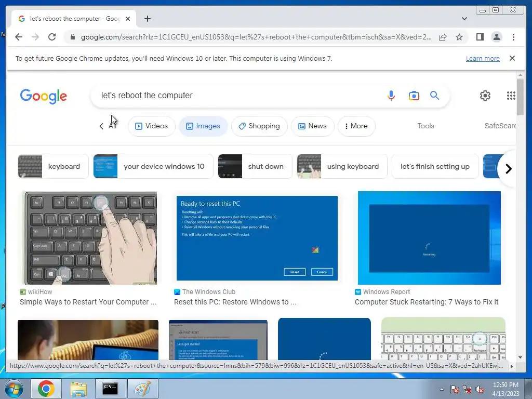Image resolution: width=532 pixels, height=399 pixels.
Task: Open the wikiHow keyboard image result
Action: pyautogui.click(x=90, y=238)
